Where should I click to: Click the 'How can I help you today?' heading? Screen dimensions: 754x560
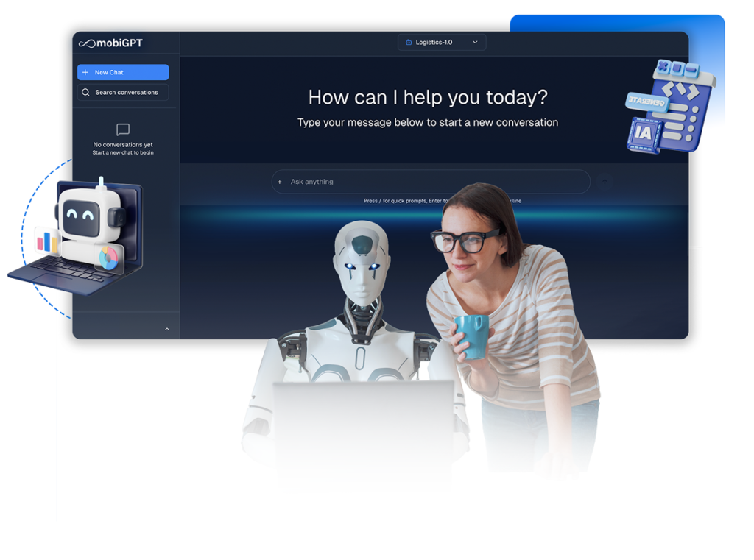pyautogui.click(x=427, y=97)
